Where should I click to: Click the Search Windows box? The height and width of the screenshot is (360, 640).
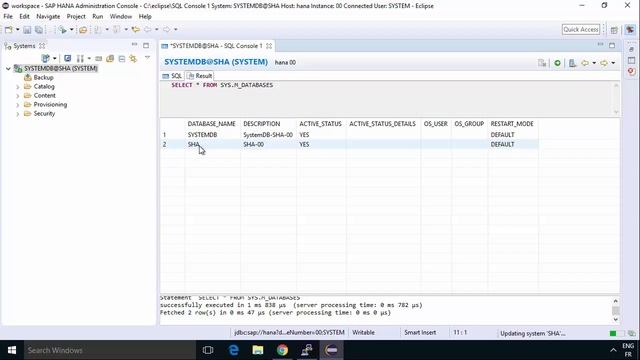(x=109, y=350)
